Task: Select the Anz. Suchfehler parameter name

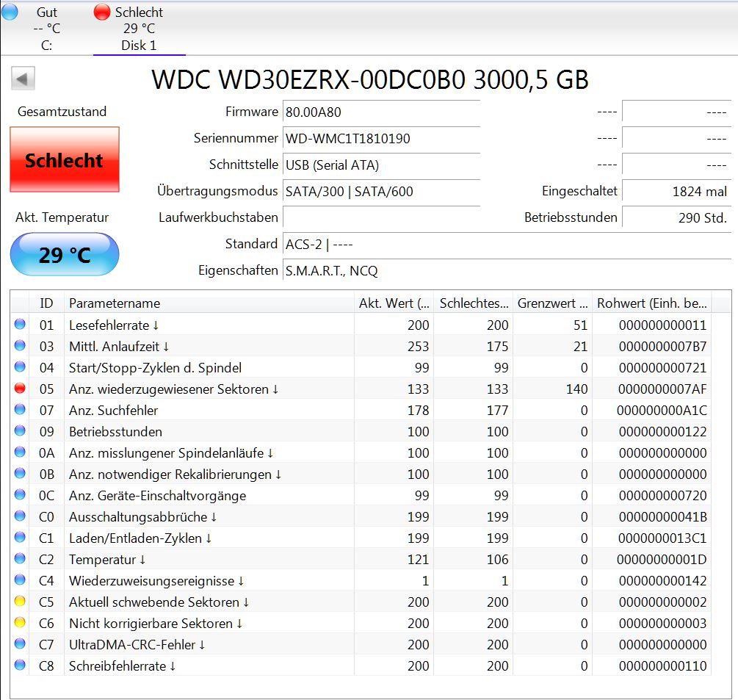Action: click(x=113, y=411)
